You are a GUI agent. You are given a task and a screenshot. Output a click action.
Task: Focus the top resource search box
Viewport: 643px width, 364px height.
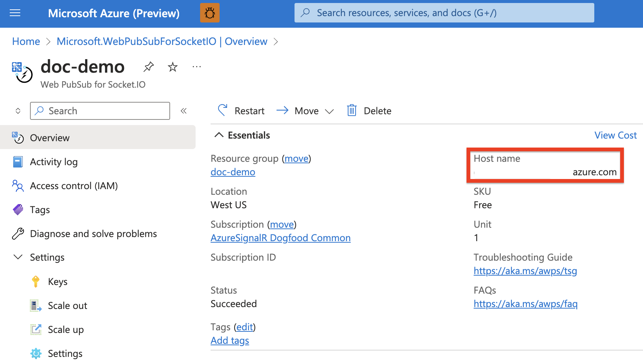444,13
